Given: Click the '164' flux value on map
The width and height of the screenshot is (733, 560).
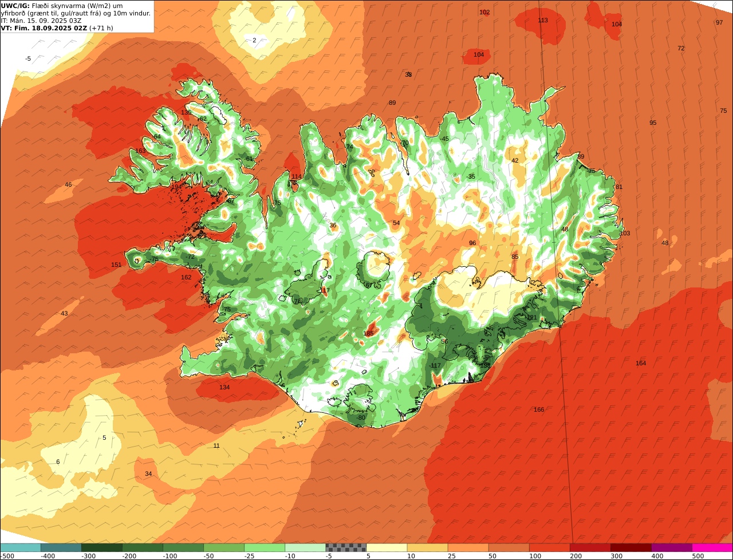Looking at the screenshot, I should 641,363.
